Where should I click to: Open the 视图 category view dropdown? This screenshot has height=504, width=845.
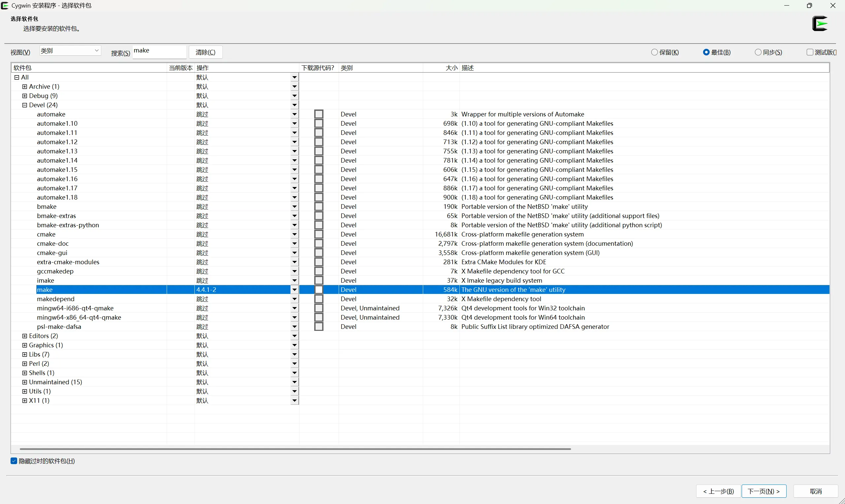click(x=70, y=50)
